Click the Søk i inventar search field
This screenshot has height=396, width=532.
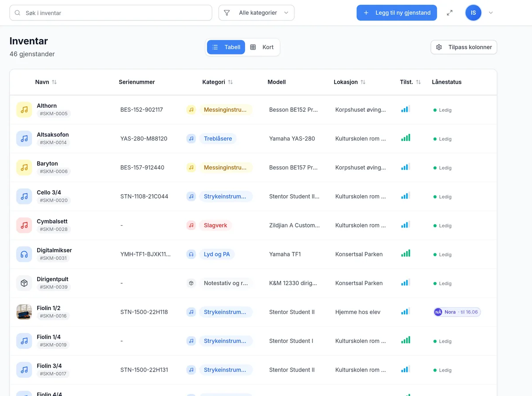pos(111,13)
